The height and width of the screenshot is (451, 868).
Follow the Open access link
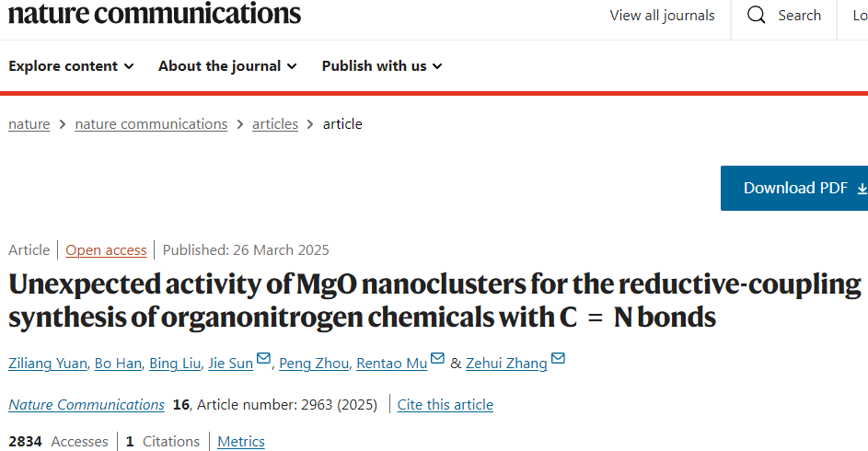[106, 250]
